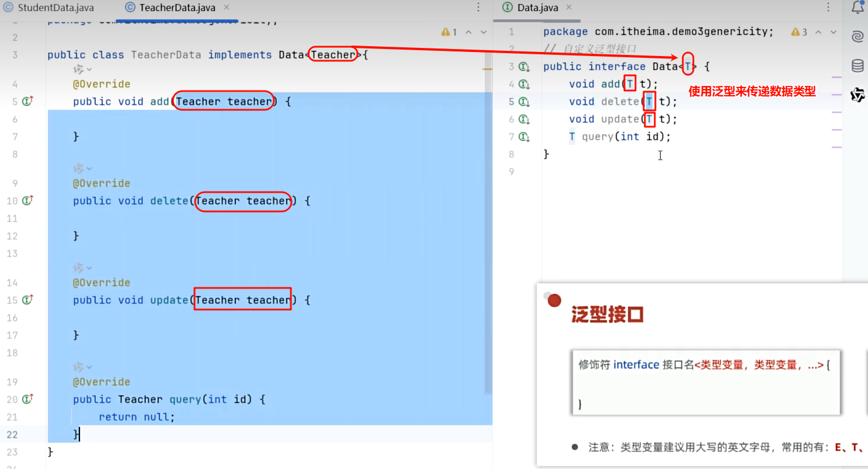This screenshot has width=868, height=469.
Task: Click the implements gutter icon on TeacherData line 15
Action: point(27,300)
